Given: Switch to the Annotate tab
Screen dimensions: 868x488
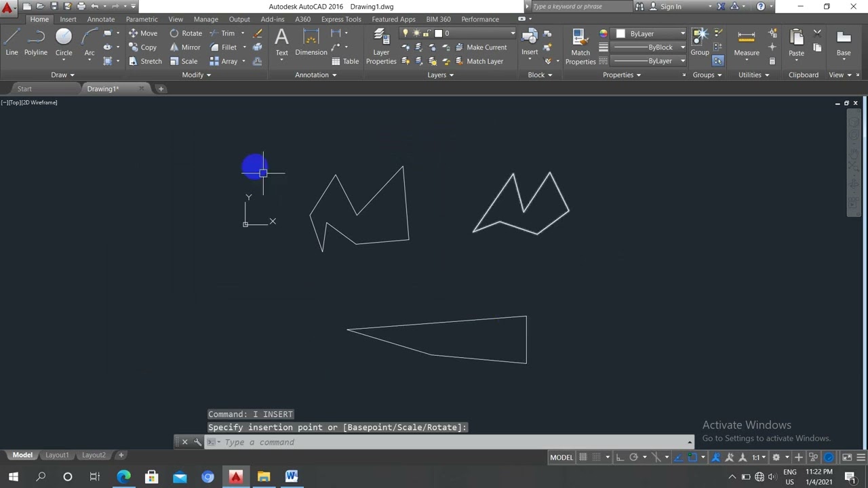Looking at the screenshot, I should pos(100,19).
